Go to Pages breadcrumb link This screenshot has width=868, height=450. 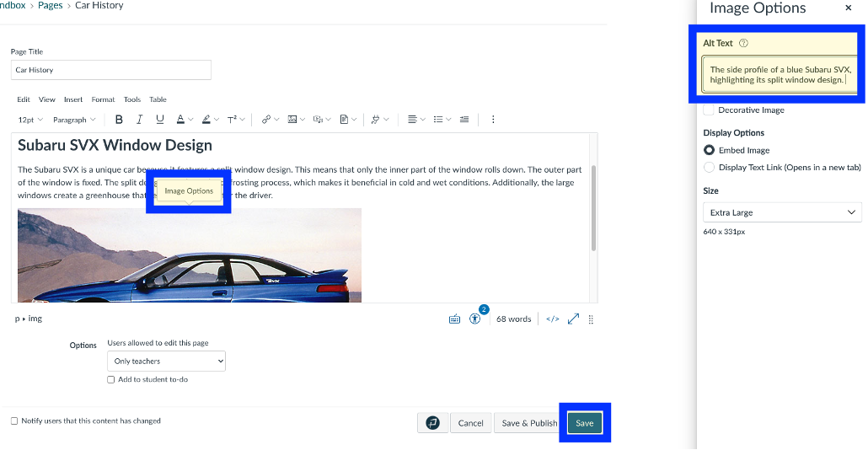[51, 6]
